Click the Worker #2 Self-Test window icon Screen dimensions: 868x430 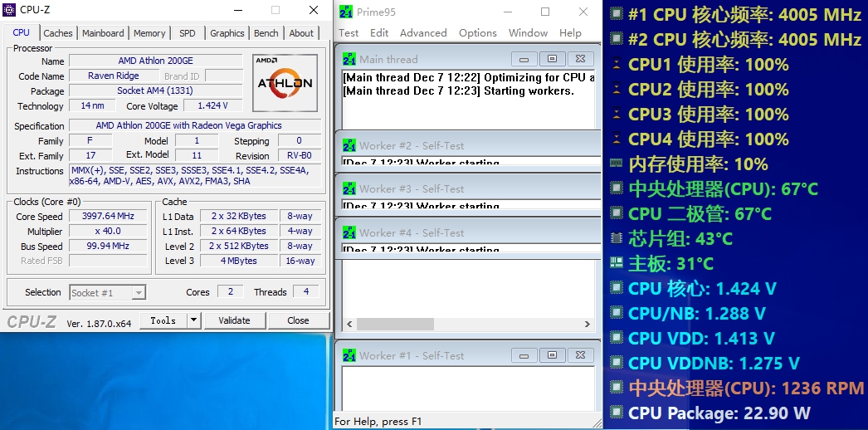tap(349, 145)
